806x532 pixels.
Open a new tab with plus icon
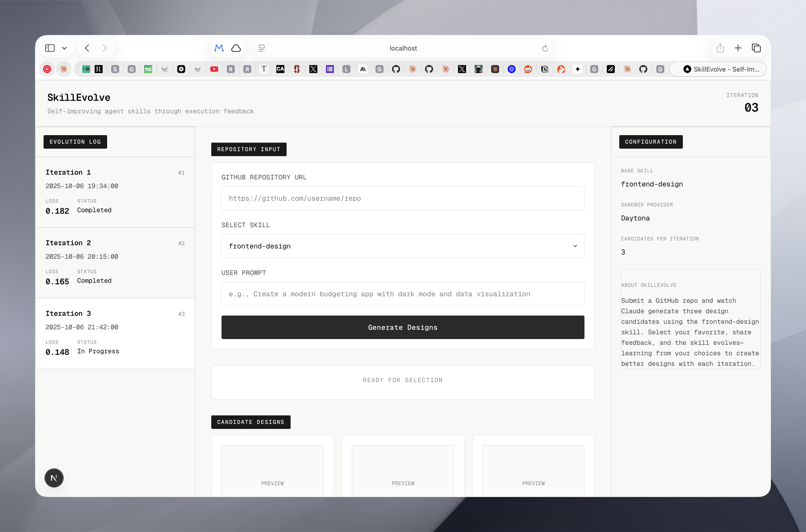[738, 48]
